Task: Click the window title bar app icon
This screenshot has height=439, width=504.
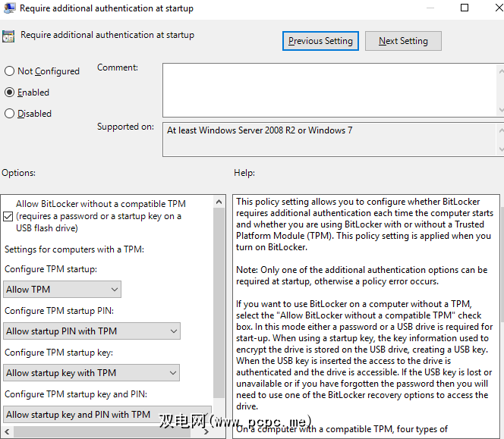Action: click(9, 8)
